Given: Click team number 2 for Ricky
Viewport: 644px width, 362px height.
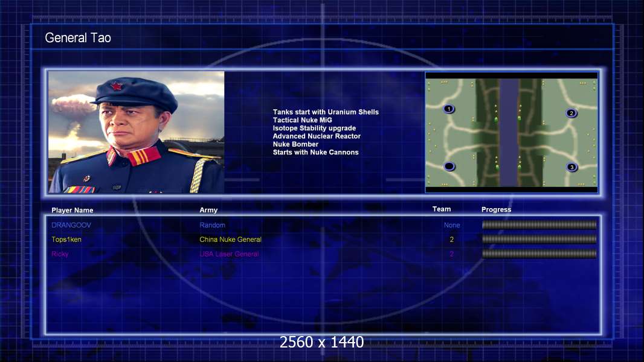Looking at the screenshot, I should click(x=452, y=254).
